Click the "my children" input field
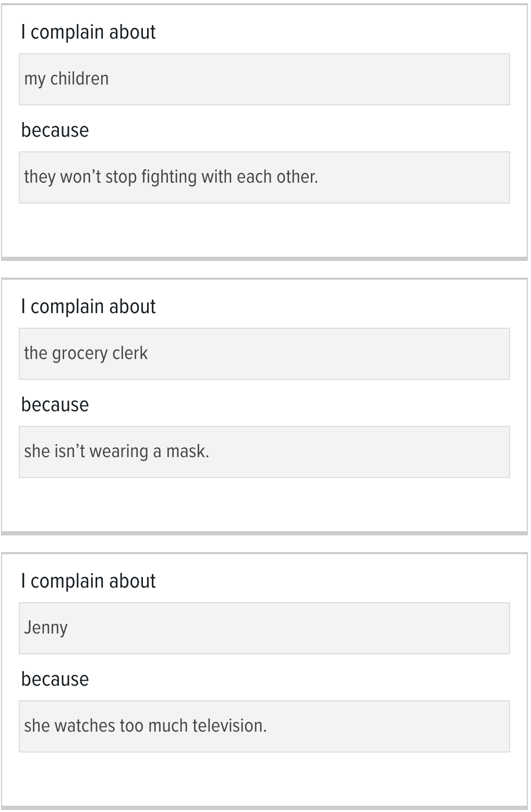 pyautogui.click(x=264, y=79)
